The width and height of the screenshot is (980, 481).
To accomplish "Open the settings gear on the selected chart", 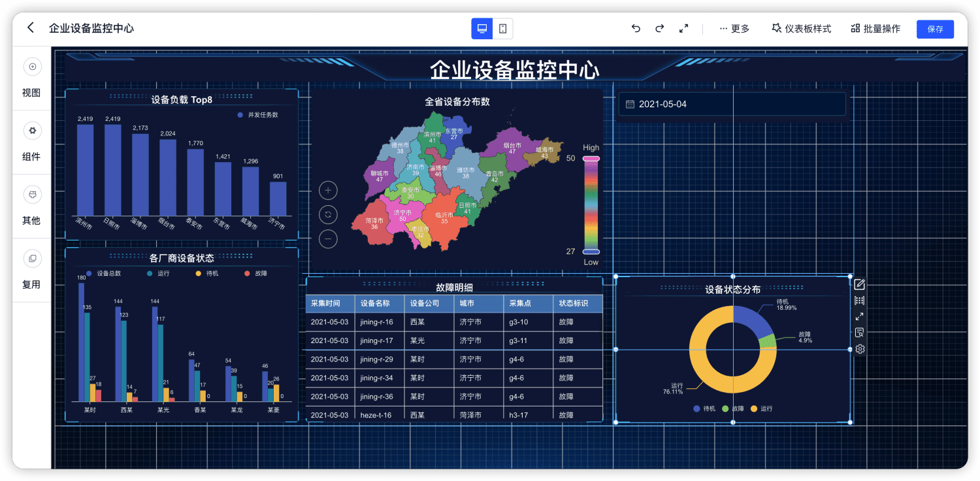I will click(859, 348).
